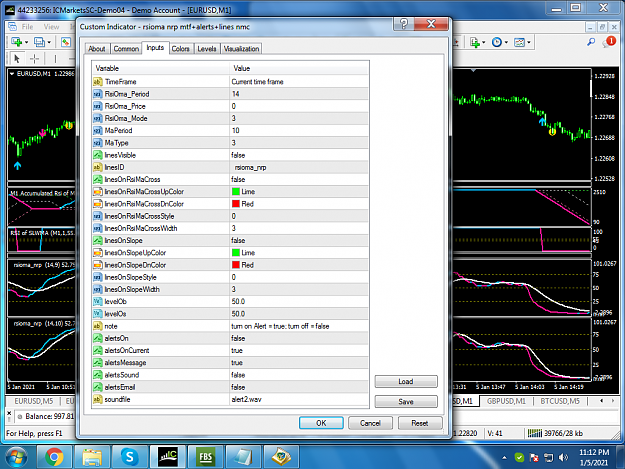This screenshot has height=469, width=625.
Task: Click the levelOb double variable icon
Action: coord(98,302)
